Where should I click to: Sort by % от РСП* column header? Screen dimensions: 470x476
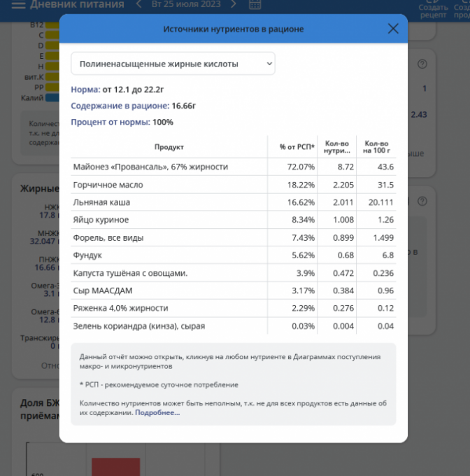click(x=297, y=147)
